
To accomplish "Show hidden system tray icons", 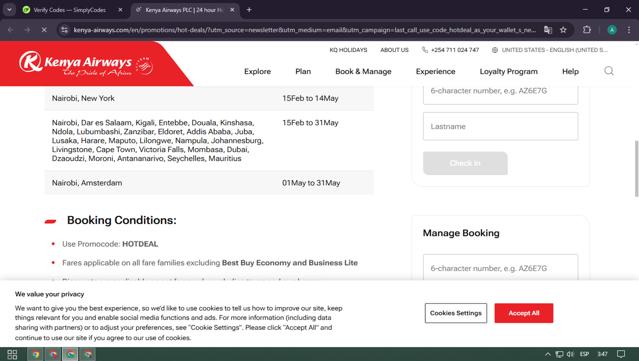I will click(x=547, y=354).
